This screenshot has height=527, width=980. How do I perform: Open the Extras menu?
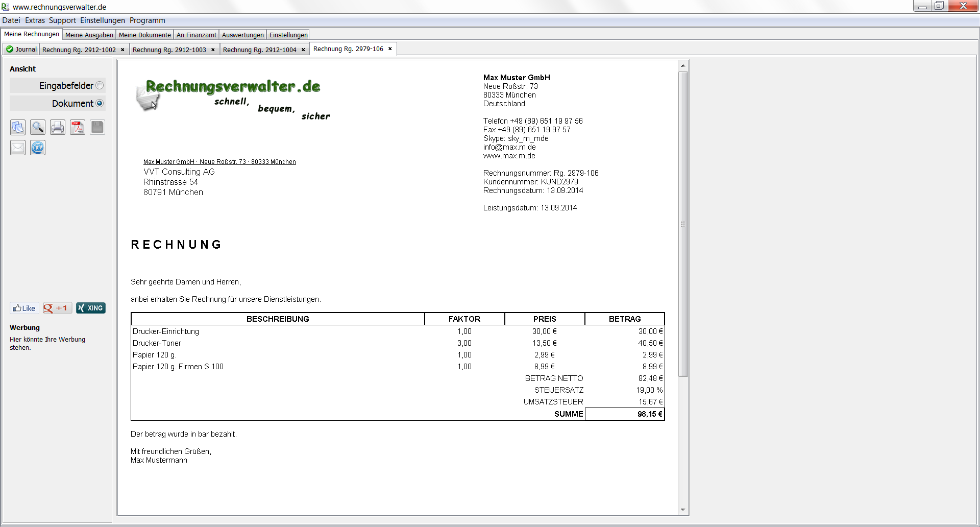click(x=35, y=20)
